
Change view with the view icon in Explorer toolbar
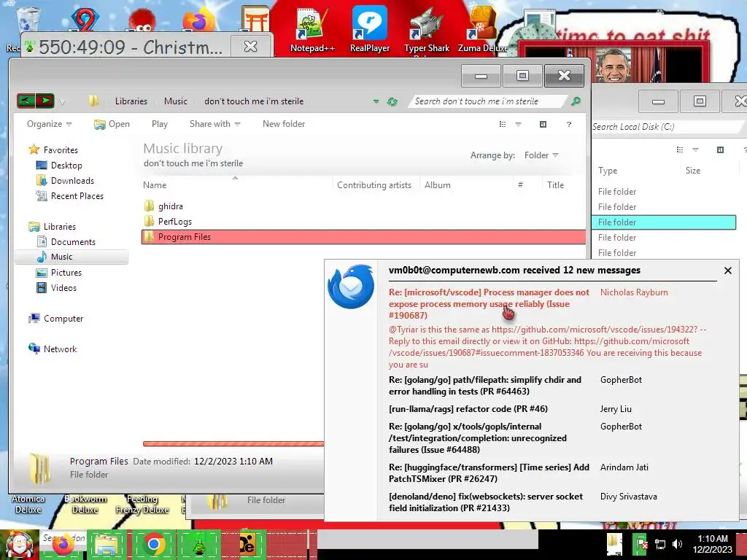(502, 124)
